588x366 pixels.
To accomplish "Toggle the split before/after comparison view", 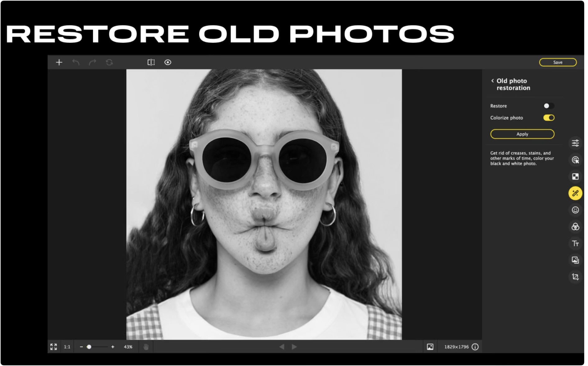I will click(x=151, y=62).
